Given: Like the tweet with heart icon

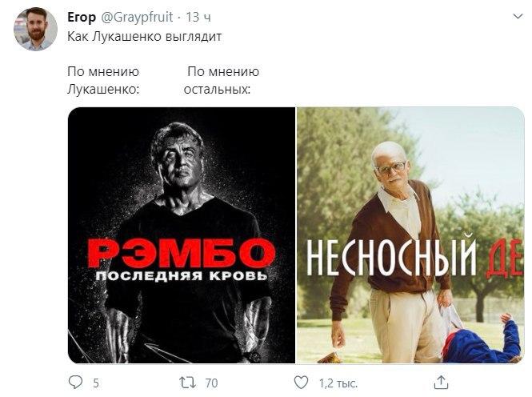Looking at the screenshot, I should click(301, 383).
